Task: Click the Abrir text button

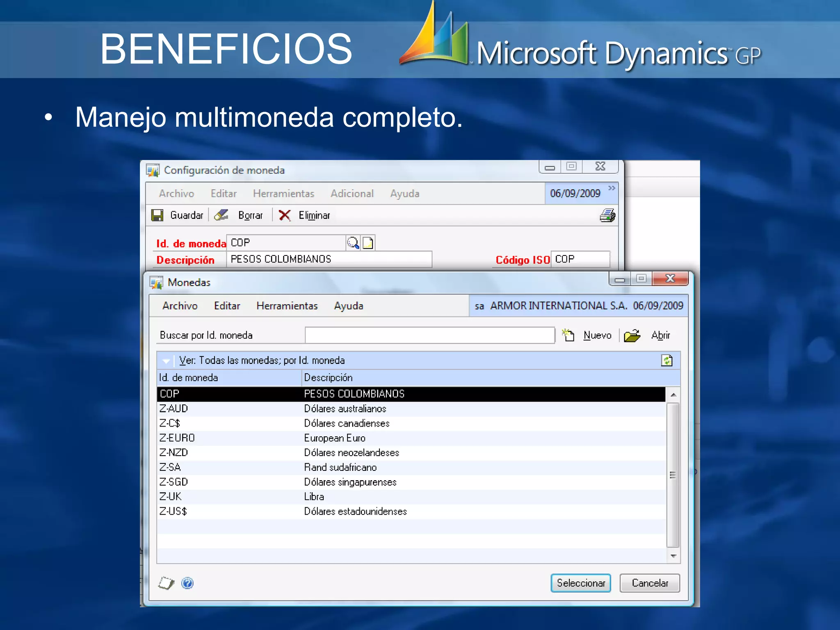Action: click(660, 335)
